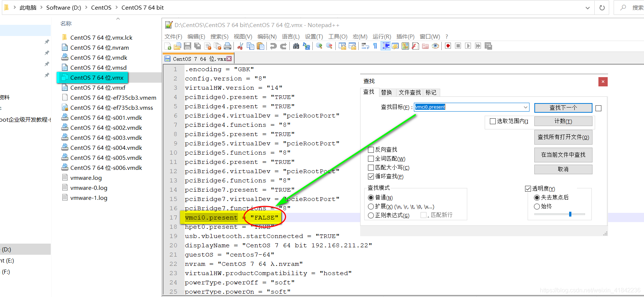The width and height of the screenshot is (644, 297).
Task: Open the 编辑(E) menu
Action: [x=196, y=36]
